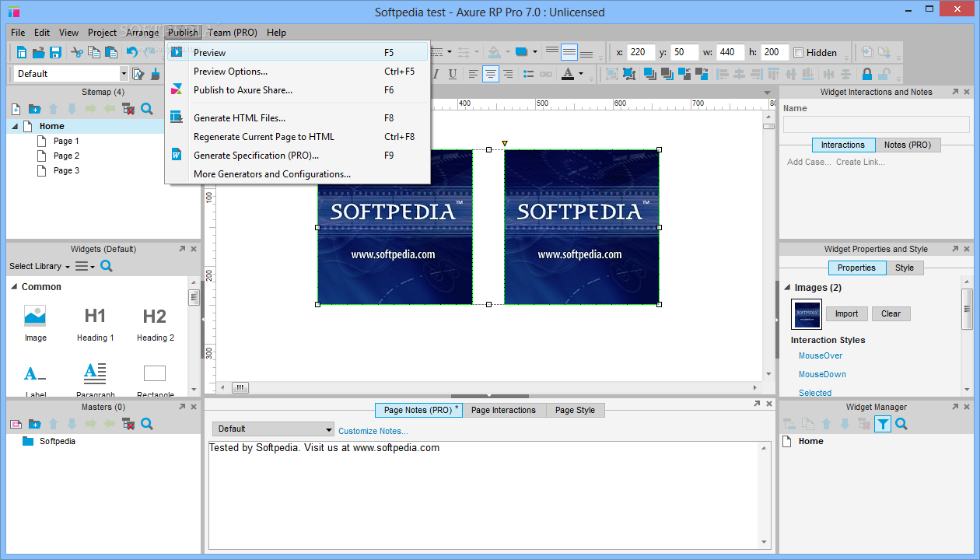Click the Open file folder icon

(38, 52)
